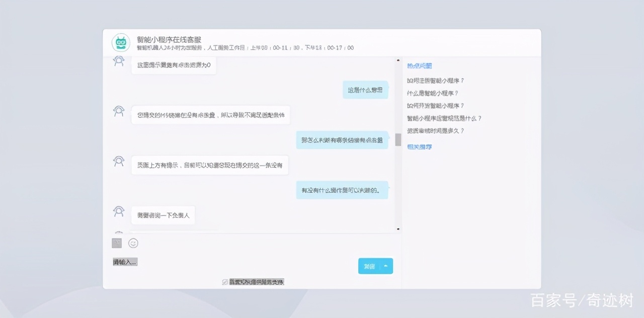Click the dropdown arrow on the send button
This screenshot has width=644, height=318.
[x=385, y=266]
